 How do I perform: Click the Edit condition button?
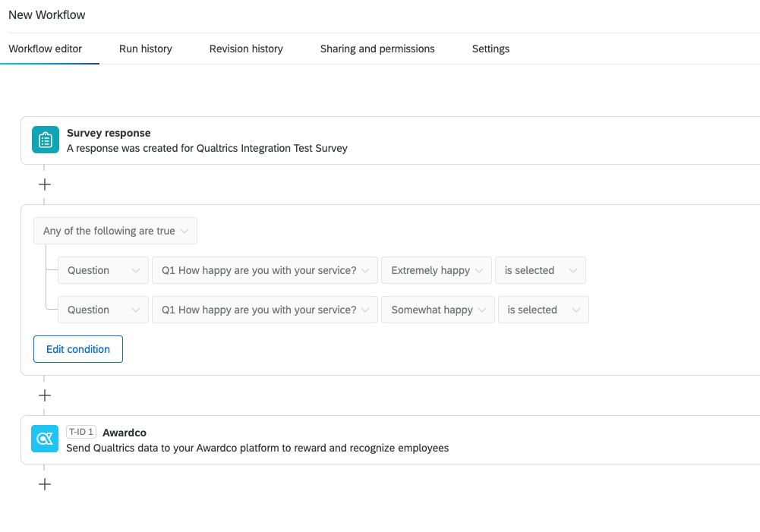pyautogui.click(x=78, y=349)
